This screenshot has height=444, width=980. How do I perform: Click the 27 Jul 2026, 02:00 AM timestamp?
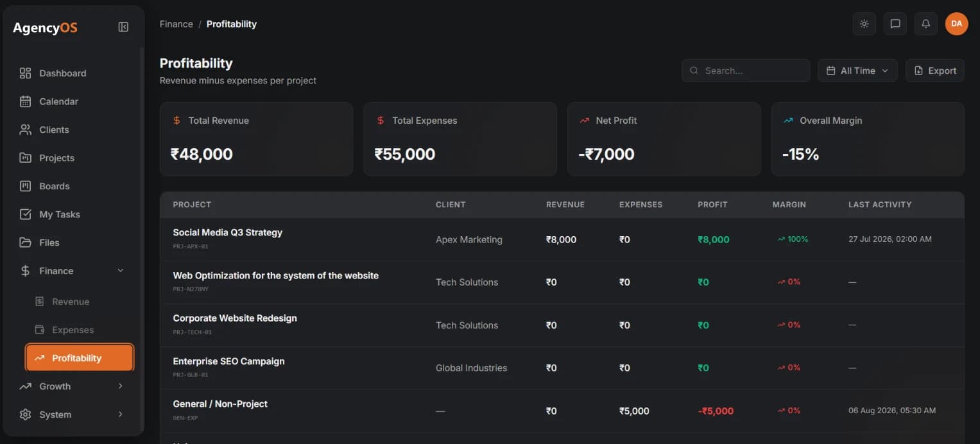(890, 239)
